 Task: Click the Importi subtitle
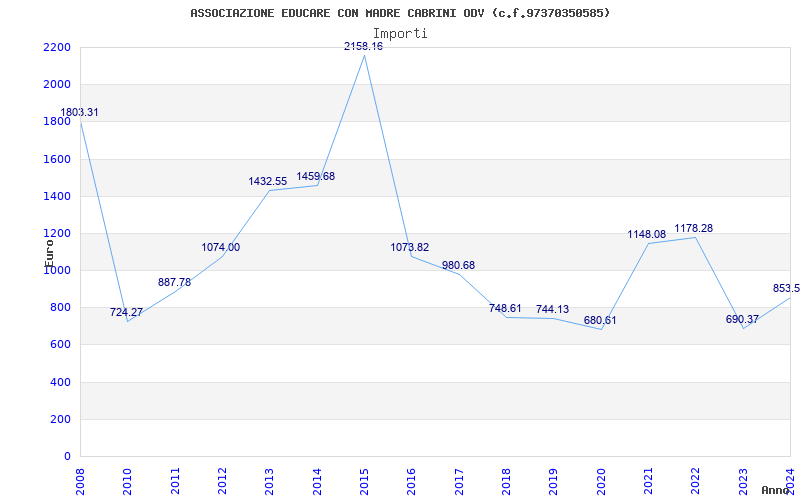(x=400, y=34)
